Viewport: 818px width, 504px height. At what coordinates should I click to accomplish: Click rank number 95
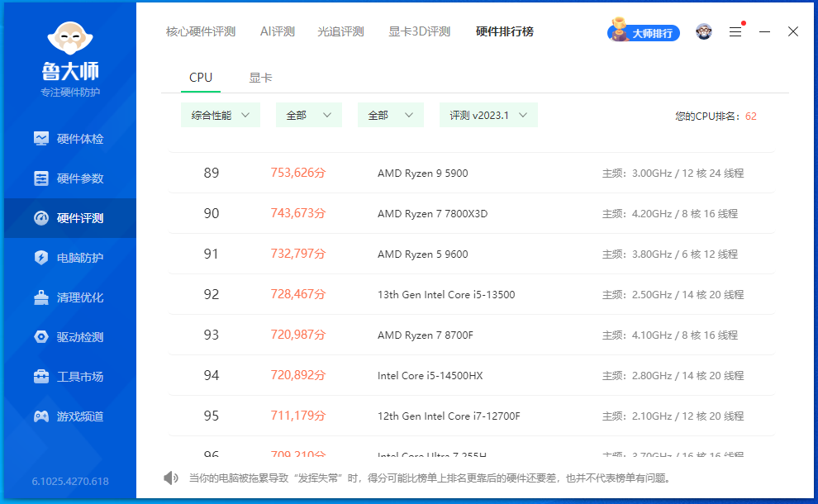click(x=212, y=416)
